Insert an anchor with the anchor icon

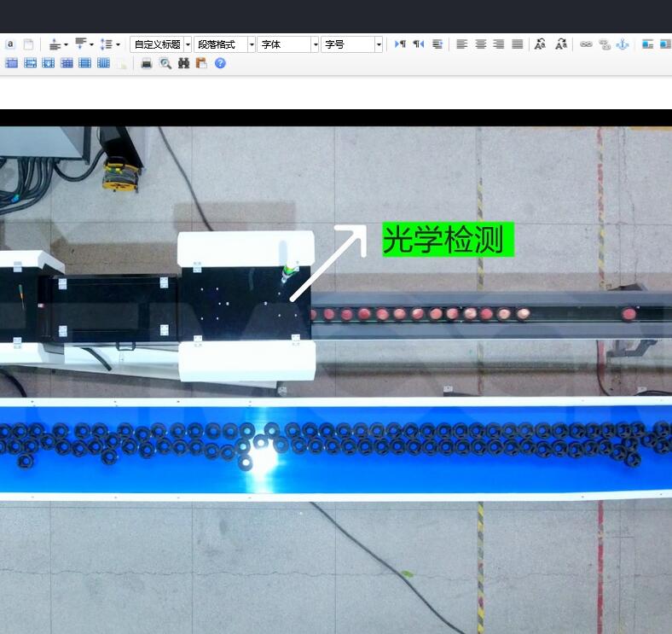623,44
